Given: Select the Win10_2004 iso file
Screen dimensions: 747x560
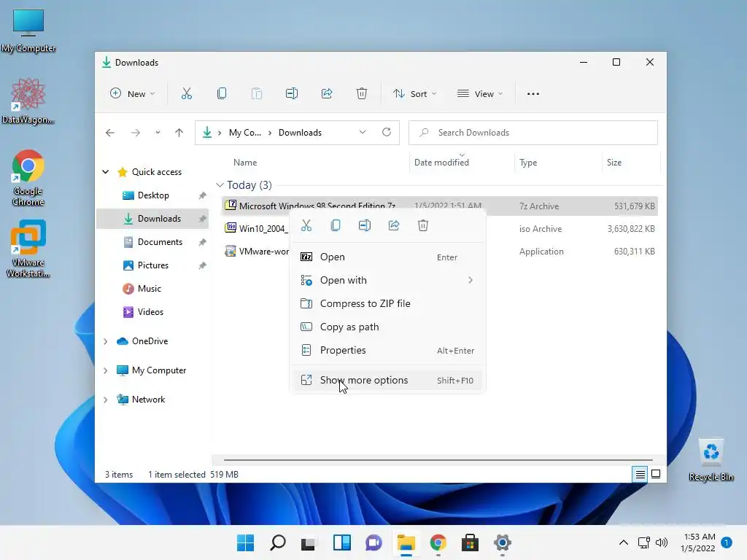Looking at the screenshot, I should (x=256, y=228).
